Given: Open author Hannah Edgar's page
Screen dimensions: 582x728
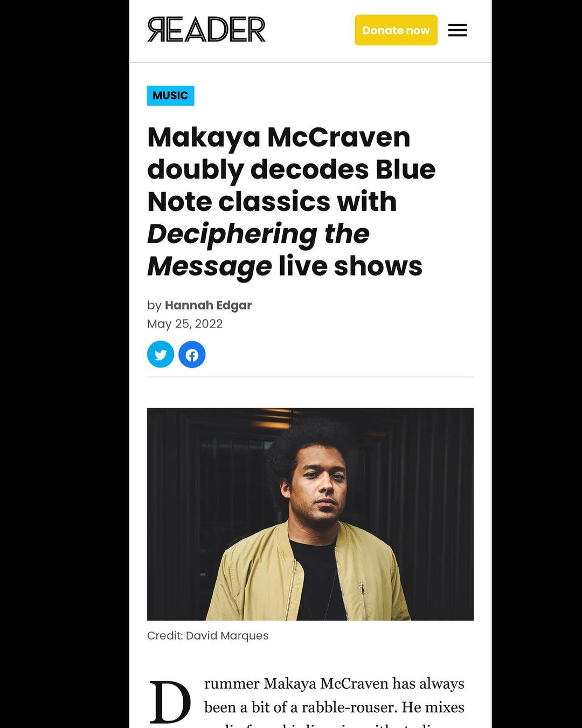Looking at the screenshot, I should point(208,305).
